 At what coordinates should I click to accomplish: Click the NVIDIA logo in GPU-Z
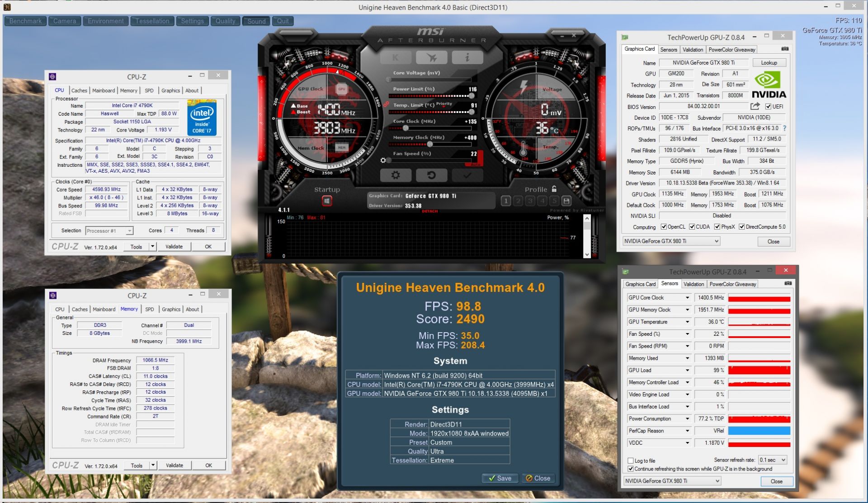point(769,85)
